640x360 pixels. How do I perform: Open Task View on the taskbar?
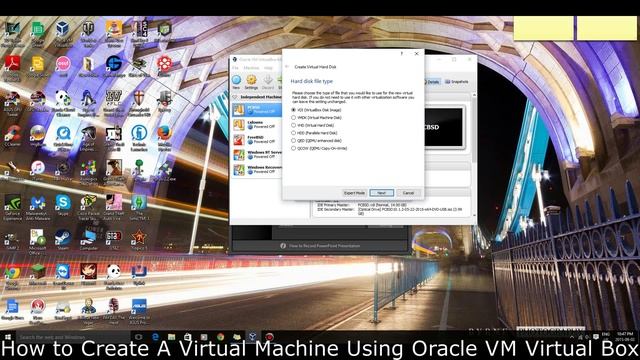[139, 337]
